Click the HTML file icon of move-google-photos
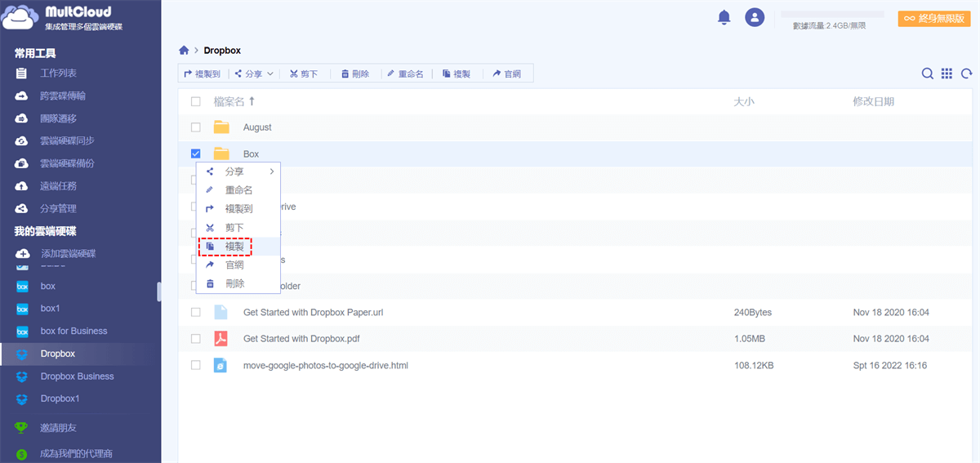This screenshot has height=463, width=980. coord(220,365)
